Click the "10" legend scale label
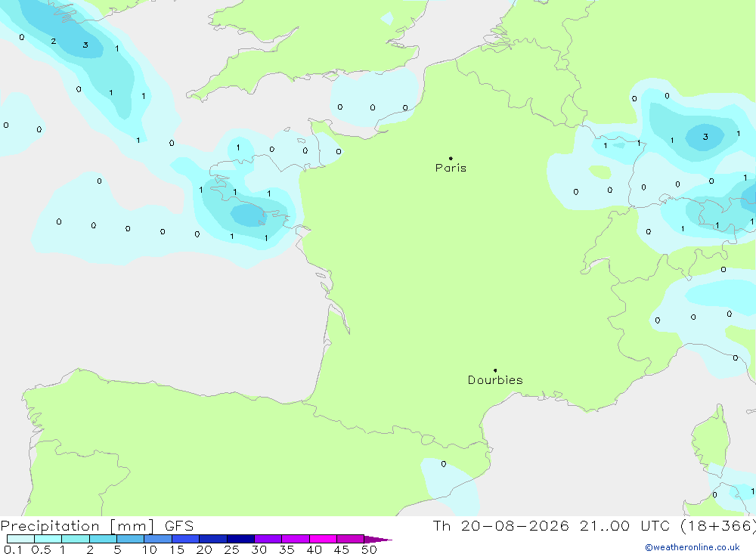The image size is (756, 554). (150, 549)
